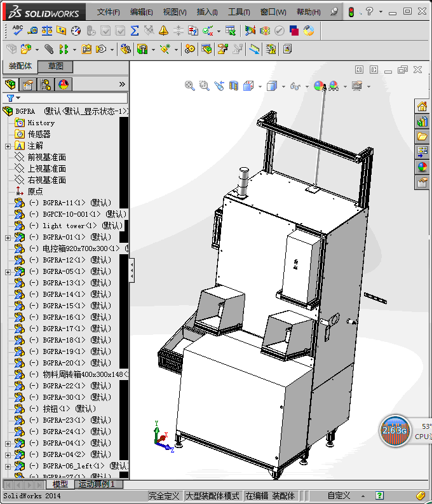Insert a Bill of Materials
Screen dimensions: 432x504
point(206,49)
